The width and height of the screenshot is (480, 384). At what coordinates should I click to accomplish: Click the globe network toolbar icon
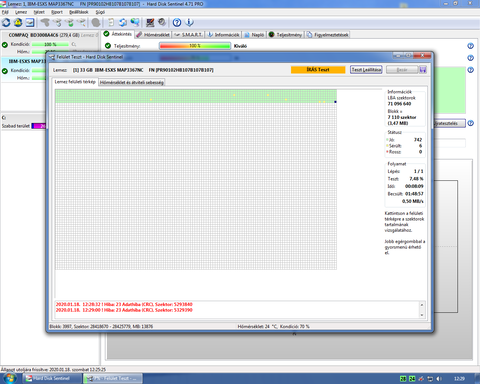coord(135,23)
